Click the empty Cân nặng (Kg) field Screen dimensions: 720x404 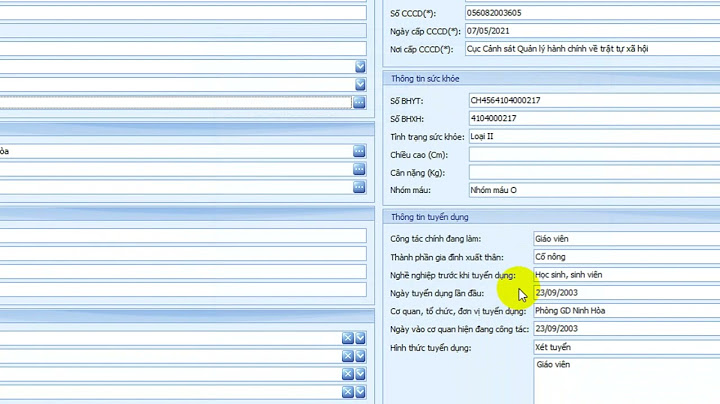pos(594,172)
